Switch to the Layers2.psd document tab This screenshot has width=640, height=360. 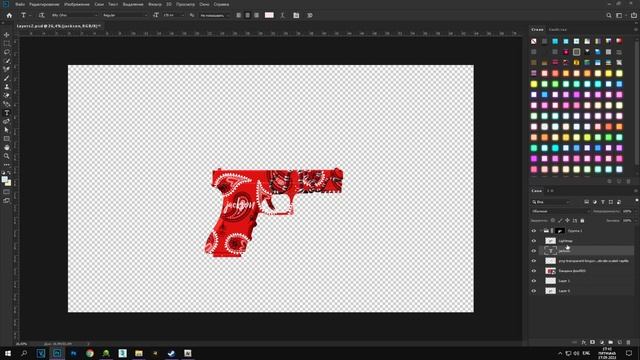tap(58, 26)
